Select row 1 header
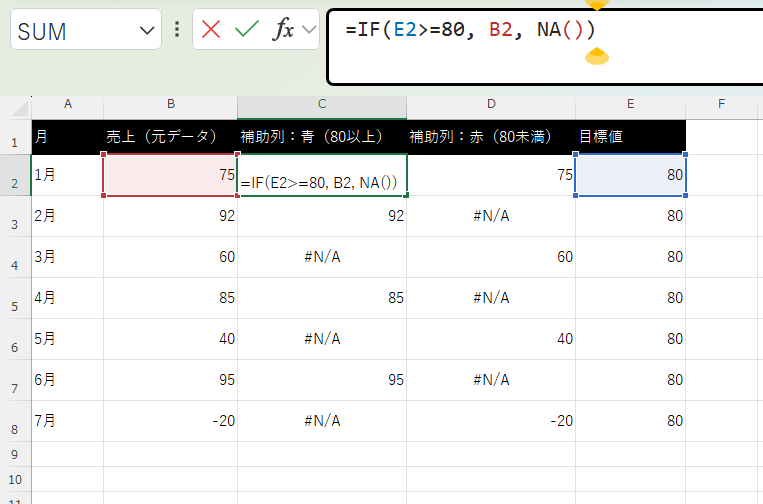 pyautogui.click(x=15, y=137)
